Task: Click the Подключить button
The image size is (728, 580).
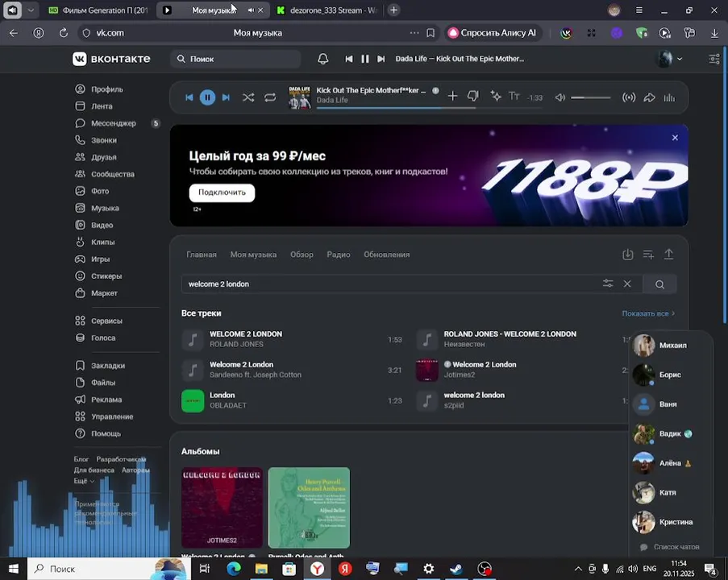Action: 222,193
